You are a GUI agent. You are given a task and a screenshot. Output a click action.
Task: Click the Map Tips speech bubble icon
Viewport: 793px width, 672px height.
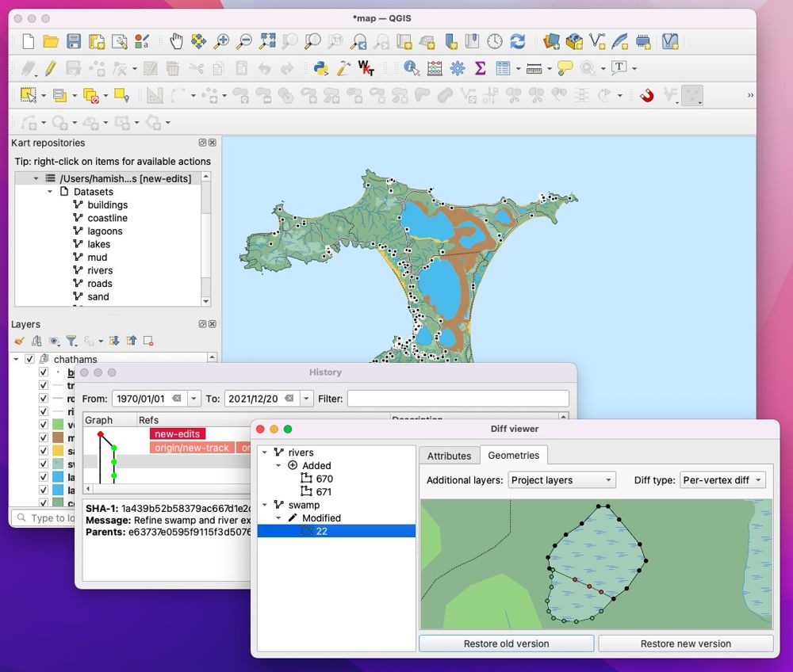[x=565, y=68]
